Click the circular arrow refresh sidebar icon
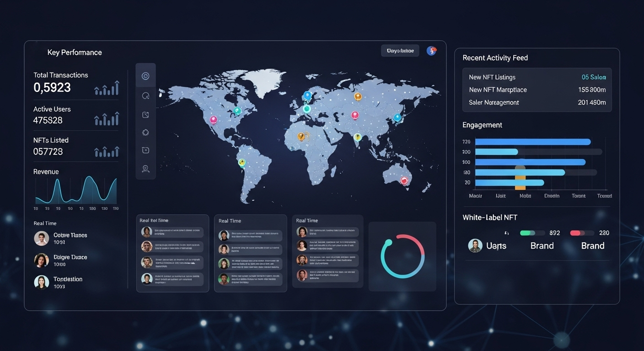Screen dimensions: 644x351 click(x=145, y=96)
